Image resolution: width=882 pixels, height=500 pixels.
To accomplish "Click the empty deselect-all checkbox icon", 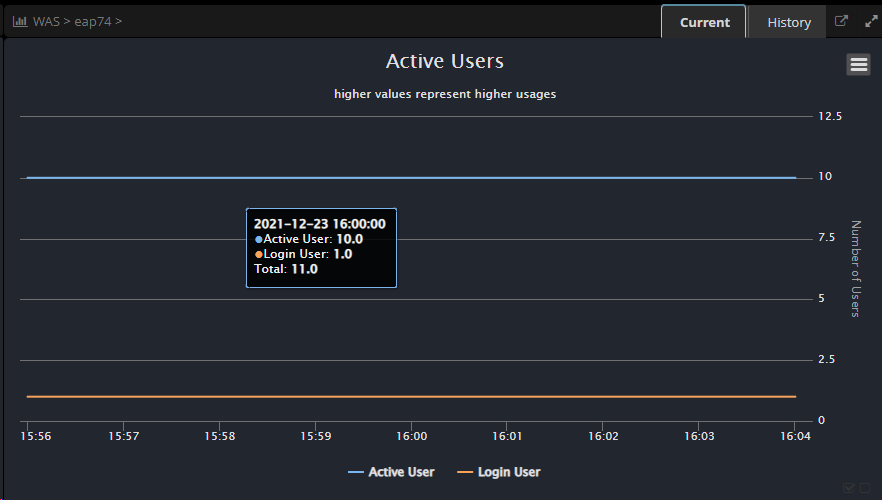I will (x=865, y=487).
